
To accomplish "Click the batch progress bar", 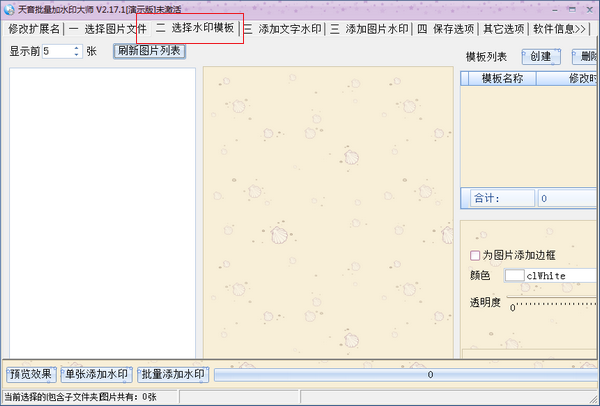I will (406, 375).
